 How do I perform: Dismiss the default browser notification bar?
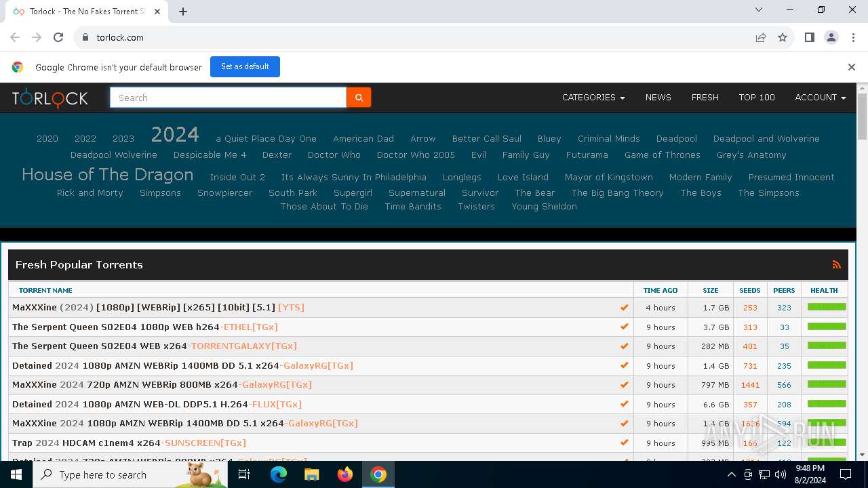click(x=852, y=67)
